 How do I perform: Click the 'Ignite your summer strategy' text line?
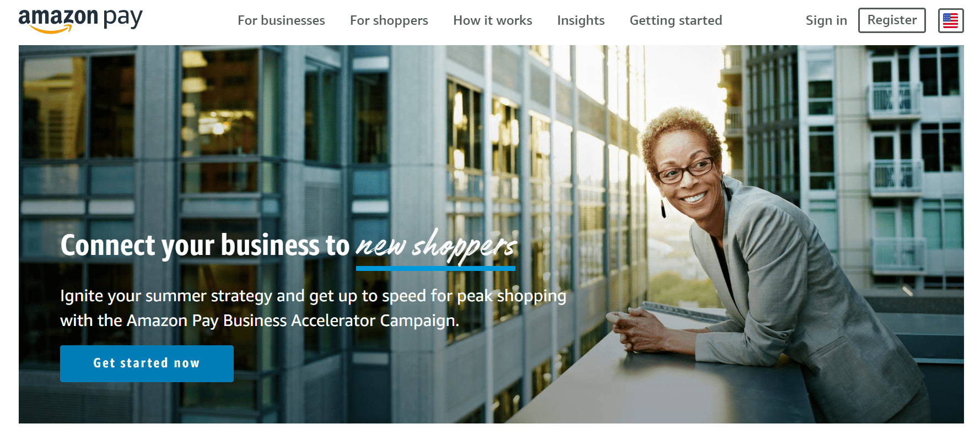[313, 296]
